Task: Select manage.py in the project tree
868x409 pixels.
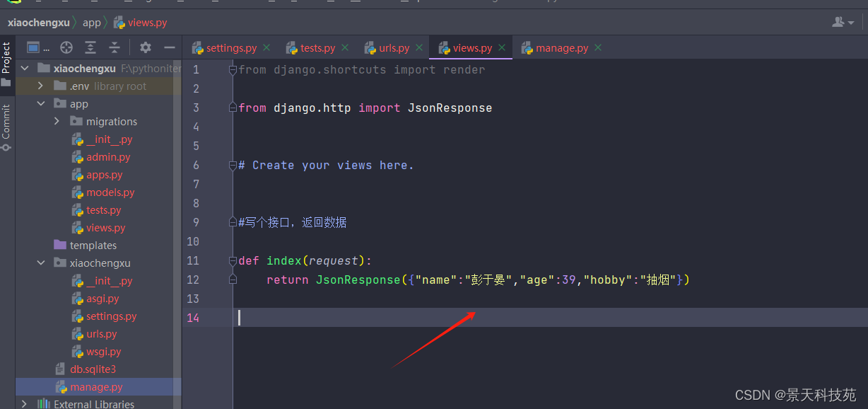Action: (x=96, y=387)
